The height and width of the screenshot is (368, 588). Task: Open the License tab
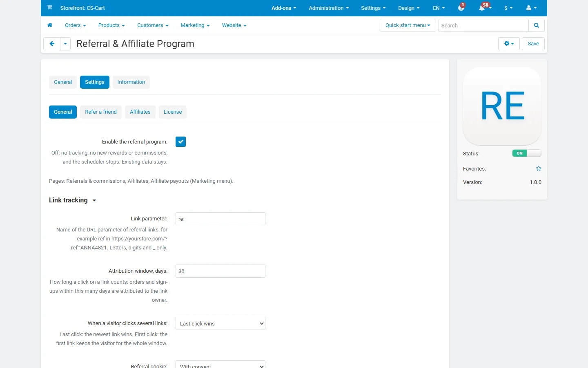click(173, 112)
